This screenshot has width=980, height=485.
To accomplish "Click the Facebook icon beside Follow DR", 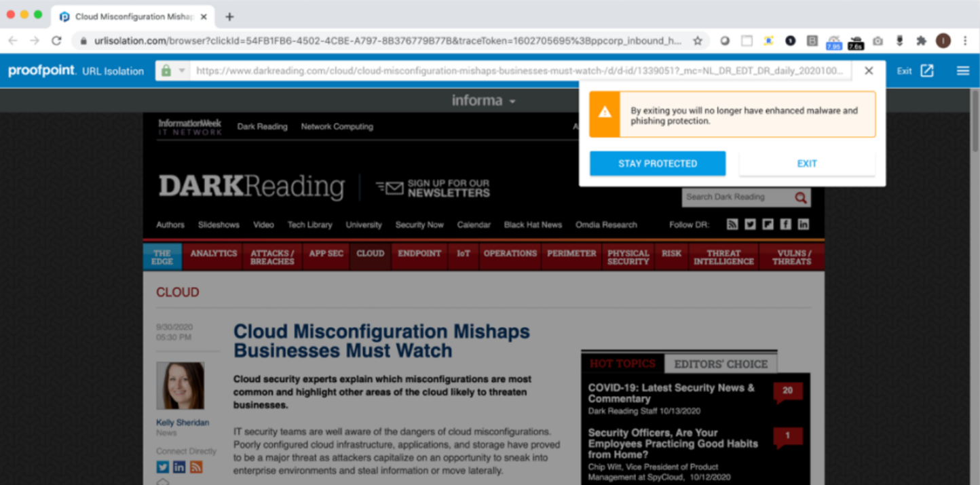I will 785,225.
